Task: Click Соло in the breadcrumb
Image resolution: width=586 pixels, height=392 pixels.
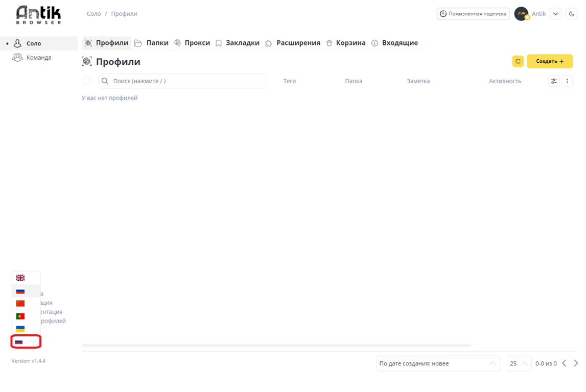Action: point(94,14)
